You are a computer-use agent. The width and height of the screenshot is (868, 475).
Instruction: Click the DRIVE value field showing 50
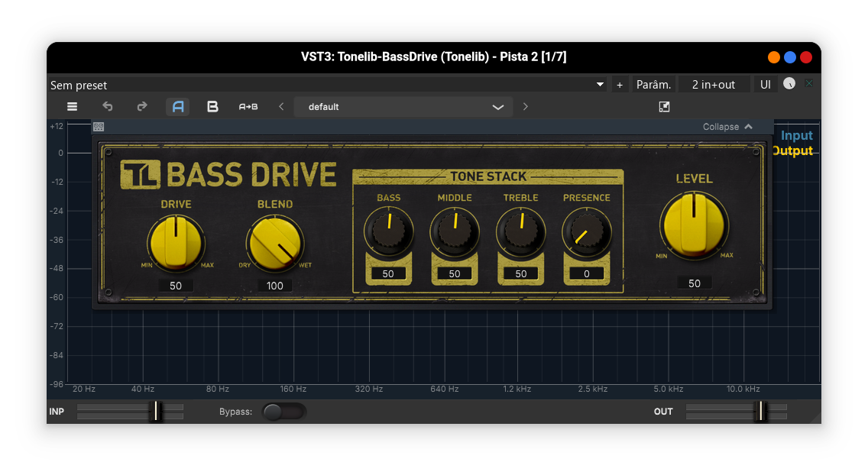(176, 285)
